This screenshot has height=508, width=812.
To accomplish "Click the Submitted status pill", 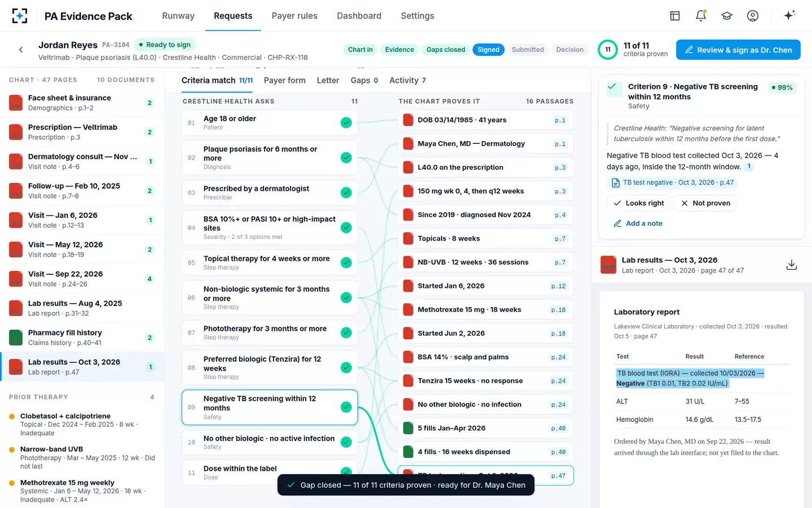I will (528, 50).
